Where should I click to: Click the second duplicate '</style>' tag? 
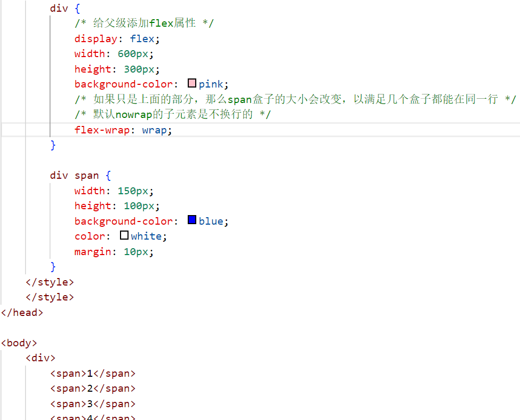coord(50,297)
